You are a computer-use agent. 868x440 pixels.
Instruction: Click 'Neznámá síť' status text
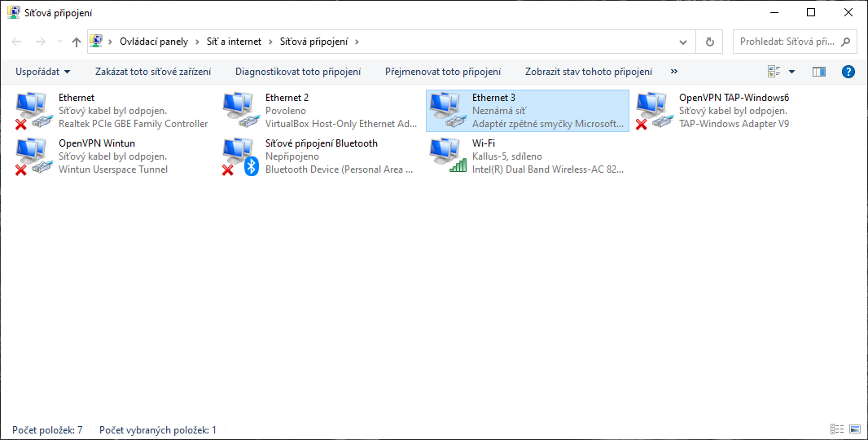pos(499,111)
